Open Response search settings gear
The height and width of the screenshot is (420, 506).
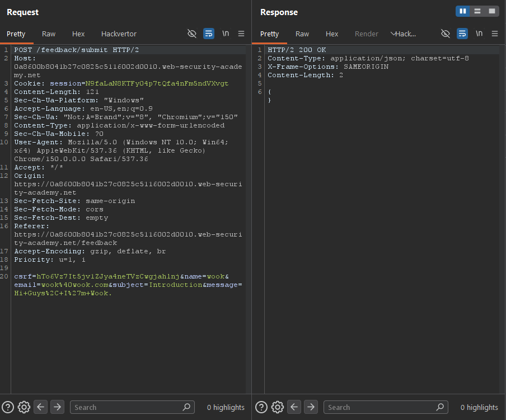point(278,407)
